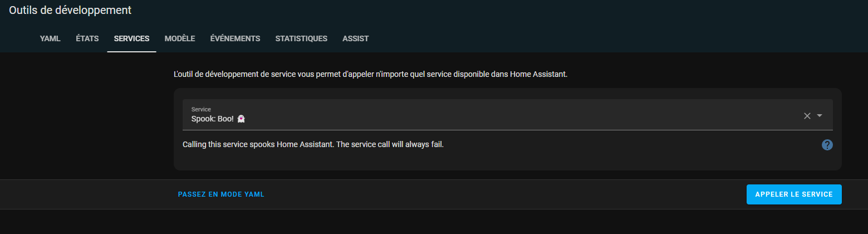Click the APPELER LE SERVICE button
Viewport: 868px width, 234px height.
794,194
